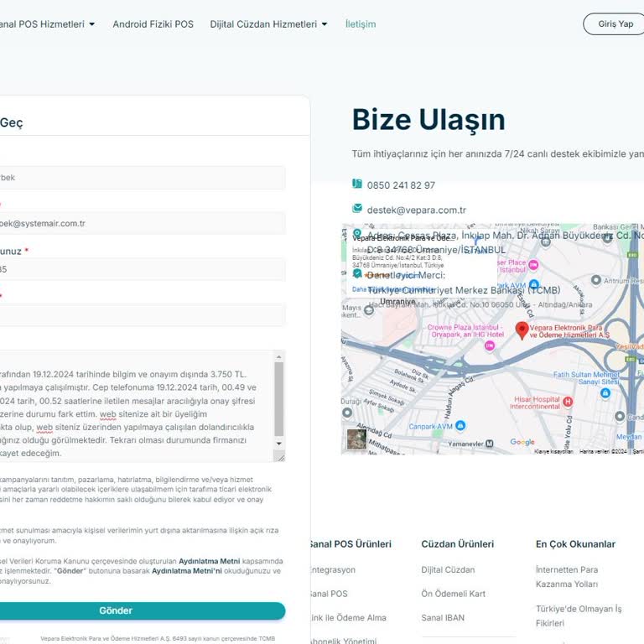Click the Park AVM blue shopping marker
Screen dimensions: 644x644
pos(534,284)
